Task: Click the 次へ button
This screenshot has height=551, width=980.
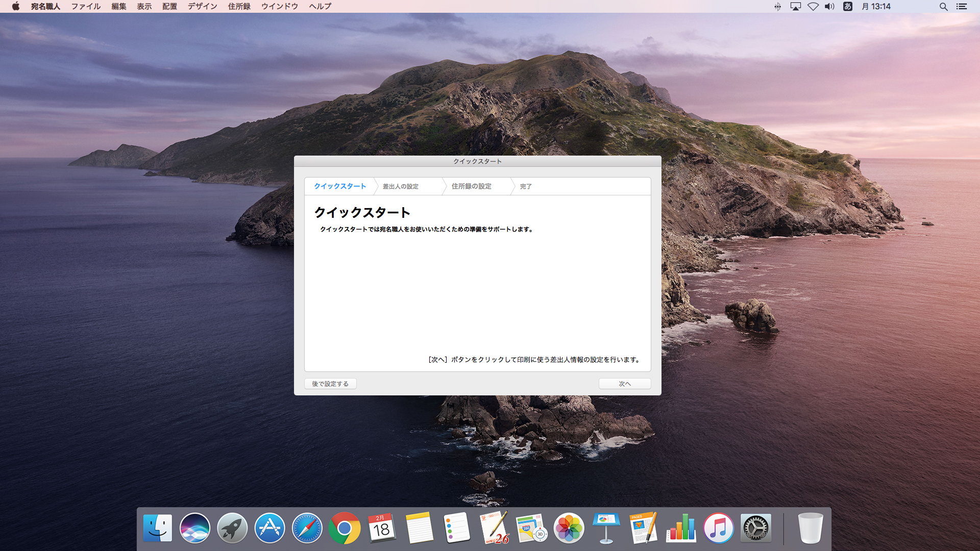Action: point(625,384)
